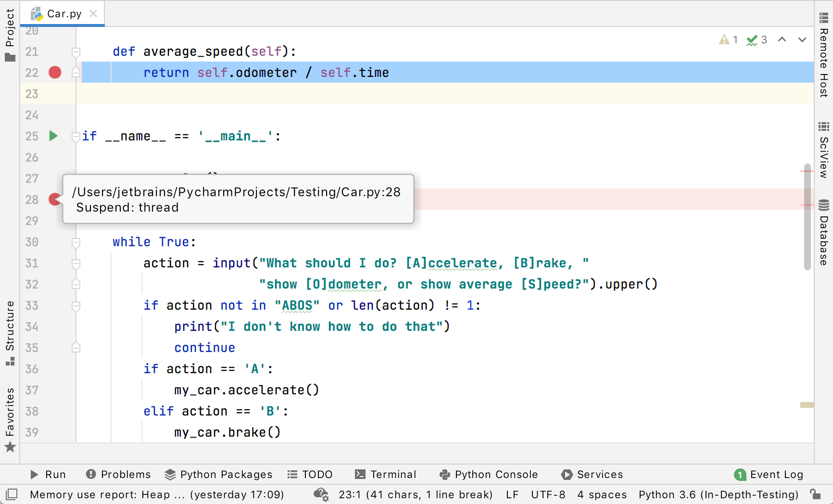The image size is (833, 504).
Task: Open the Python Packages panel
Action: pyautogui.click(x=218, y=474)
